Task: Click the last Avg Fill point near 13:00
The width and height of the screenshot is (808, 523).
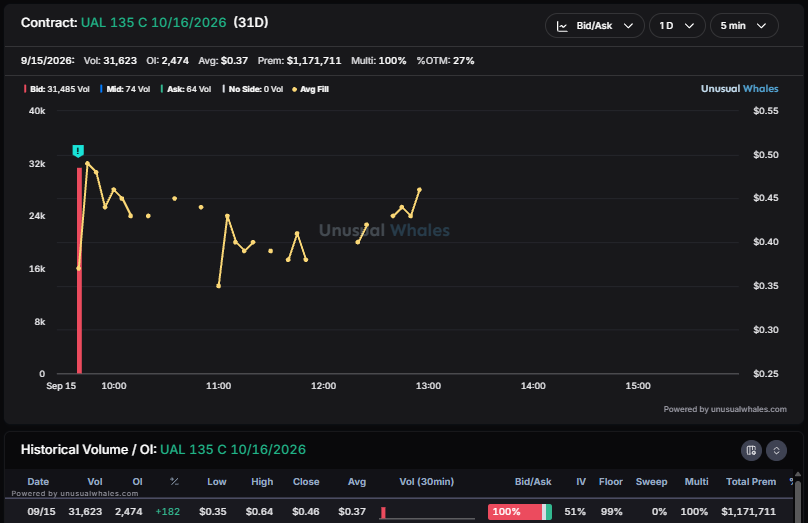Action: 419,190
